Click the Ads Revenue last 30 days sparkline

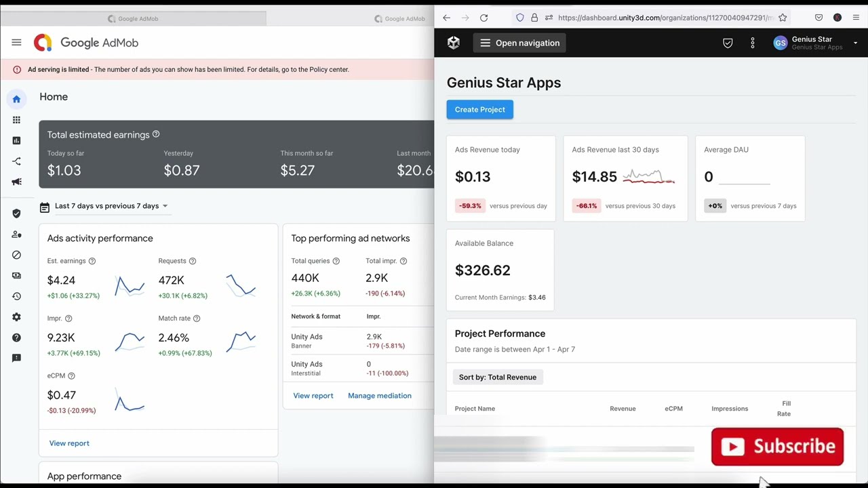(x=648, y=177)
